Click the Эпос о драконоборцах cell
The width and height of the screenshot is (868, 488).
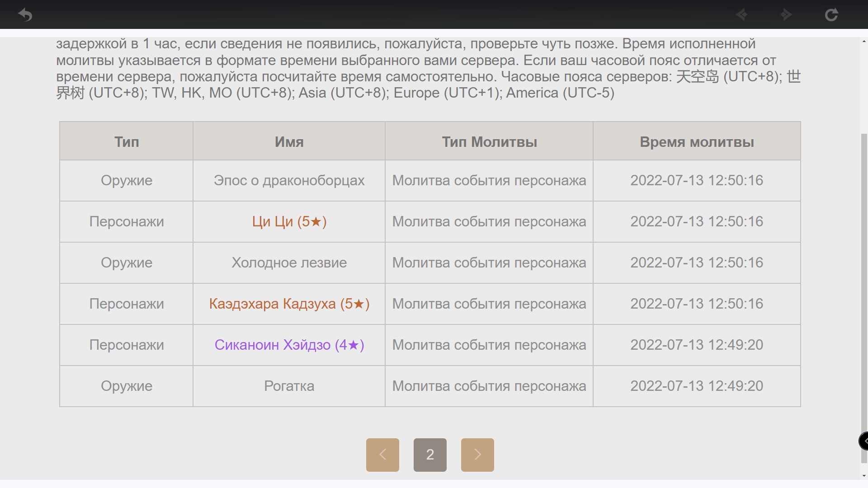coord(289,180)
